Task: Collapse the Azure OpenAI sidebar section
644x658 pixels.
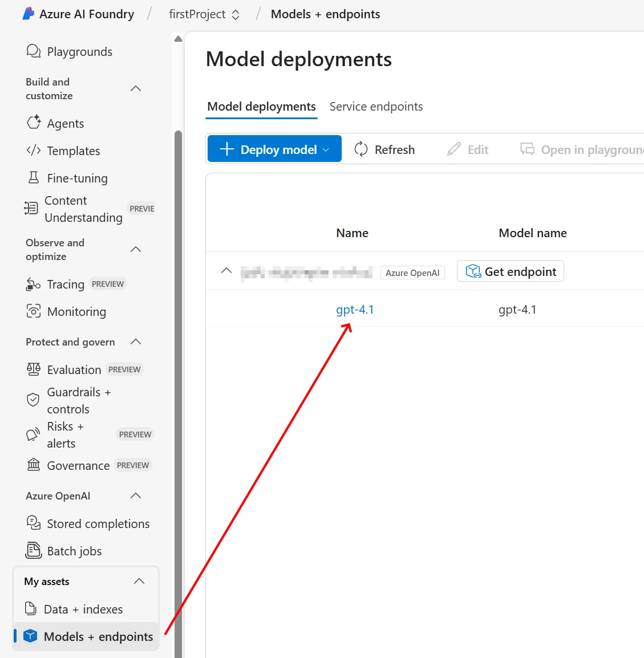Action: coord(136,495)
